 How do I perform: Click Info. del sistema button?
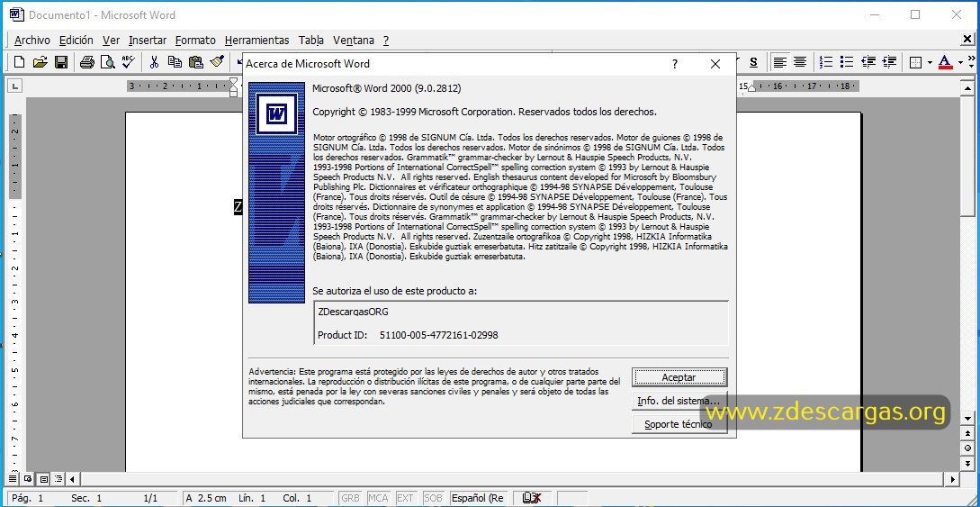(x=679, y=401)
